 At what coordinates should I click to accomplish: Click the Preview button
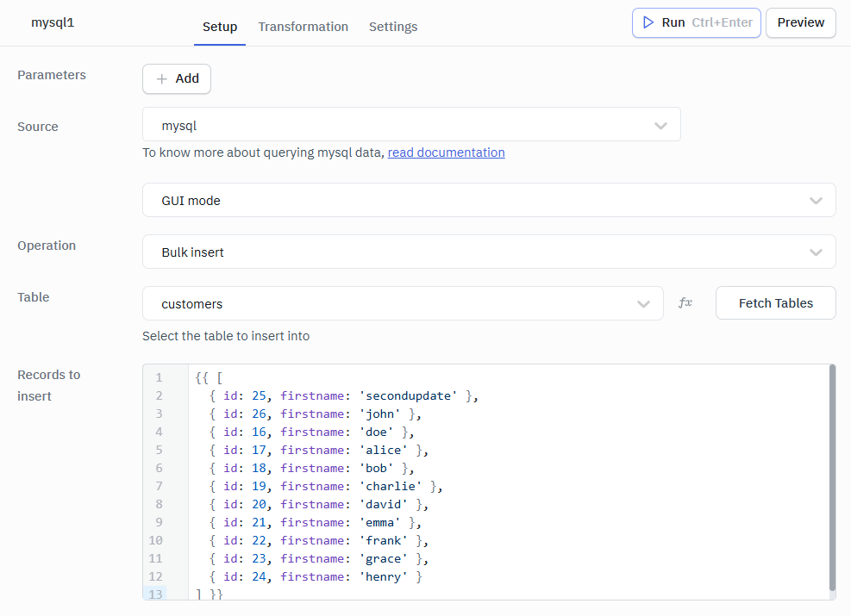pos(800,22)
